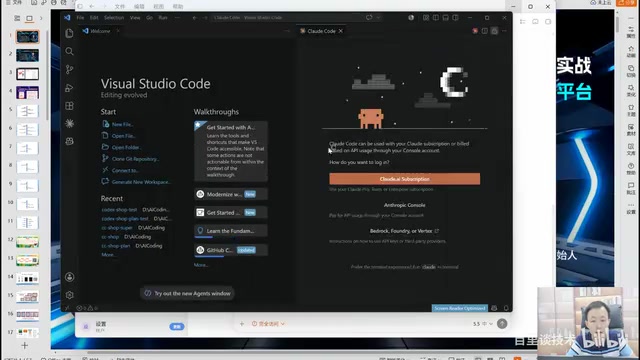
Task: Click round send arrow button in background window
Action: coord(502,324)
